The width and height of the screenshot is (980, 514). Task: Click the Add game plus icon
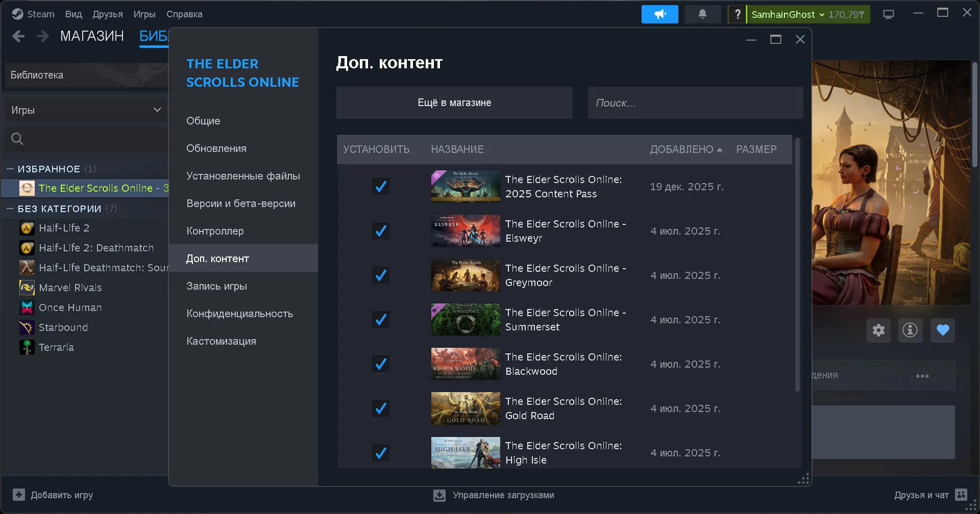(x=19, y=495)
